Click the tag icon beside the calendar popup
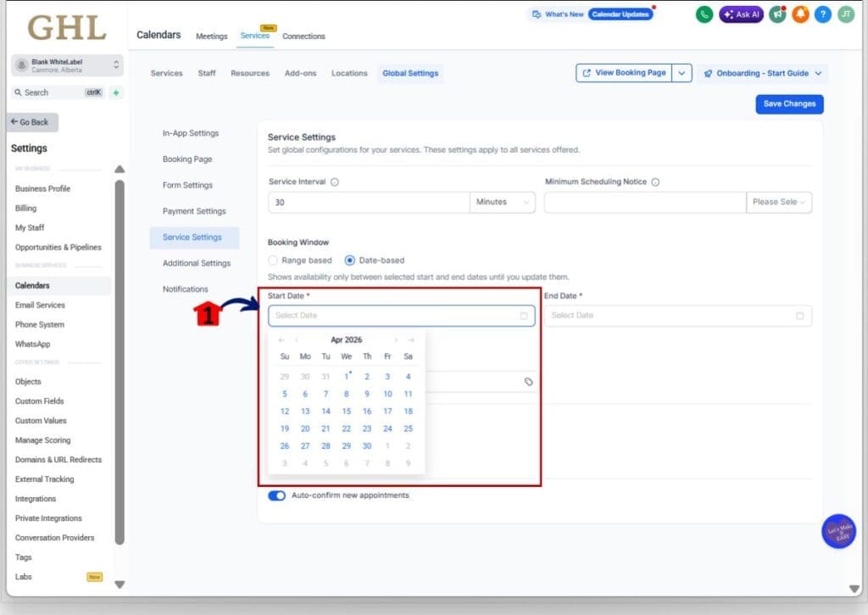Viewport: 868px width, 615px height. click(529, 382)
